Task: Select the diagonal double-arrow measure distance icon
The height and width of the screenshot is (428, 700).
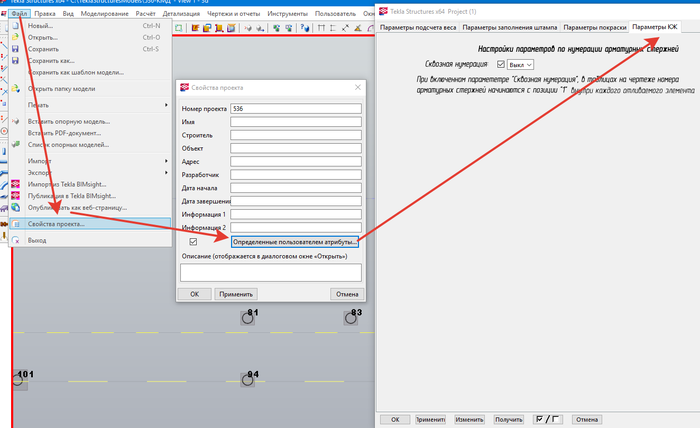Action: click(345, 28)
